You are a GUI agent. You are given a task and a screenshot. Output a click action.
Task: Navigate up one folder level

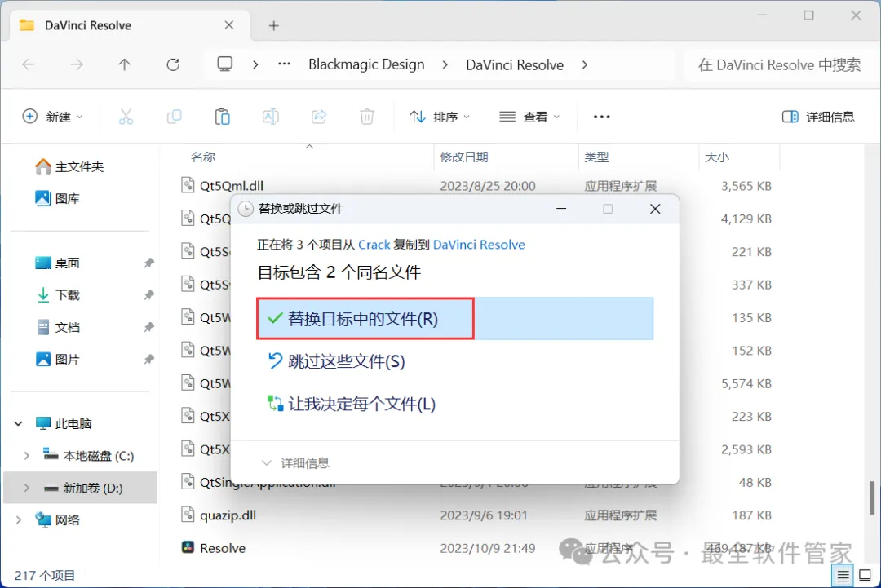(125, 65)
